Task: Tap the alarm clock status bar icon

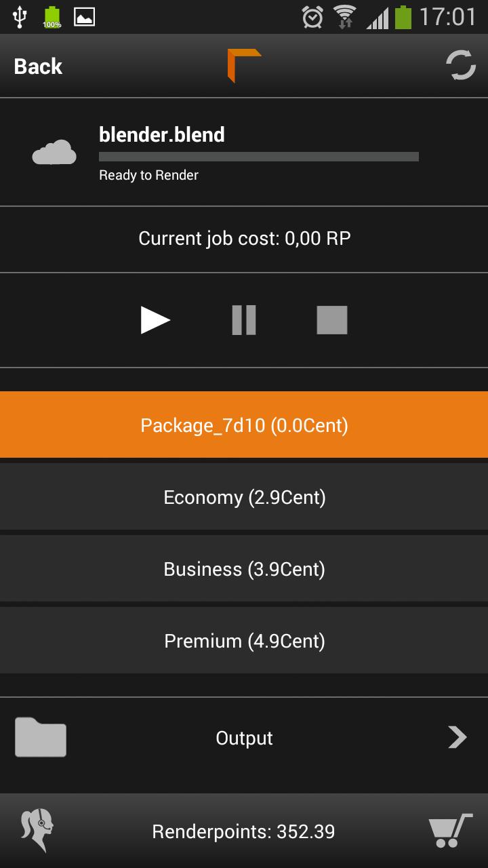Action: coord(312,17)
